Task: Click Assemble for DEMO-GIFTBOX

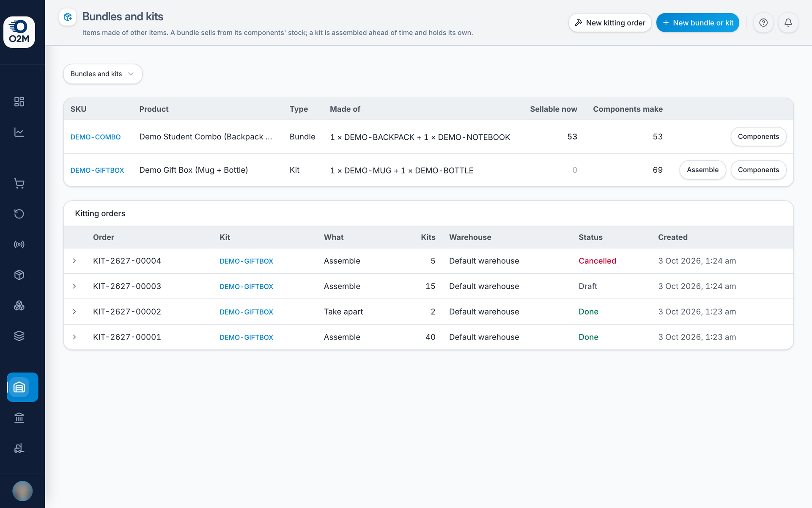Action: [702, 170]
